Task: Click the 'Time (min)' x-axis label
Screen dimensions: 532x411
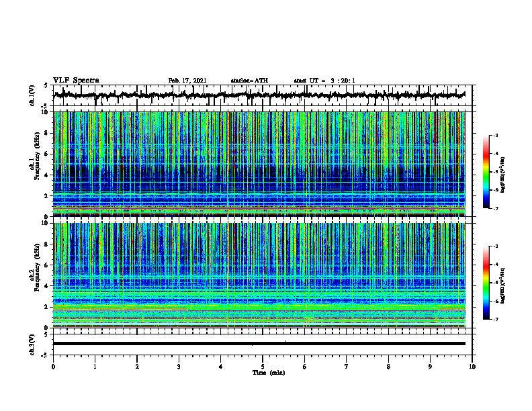Action: [x=269, y=373]
